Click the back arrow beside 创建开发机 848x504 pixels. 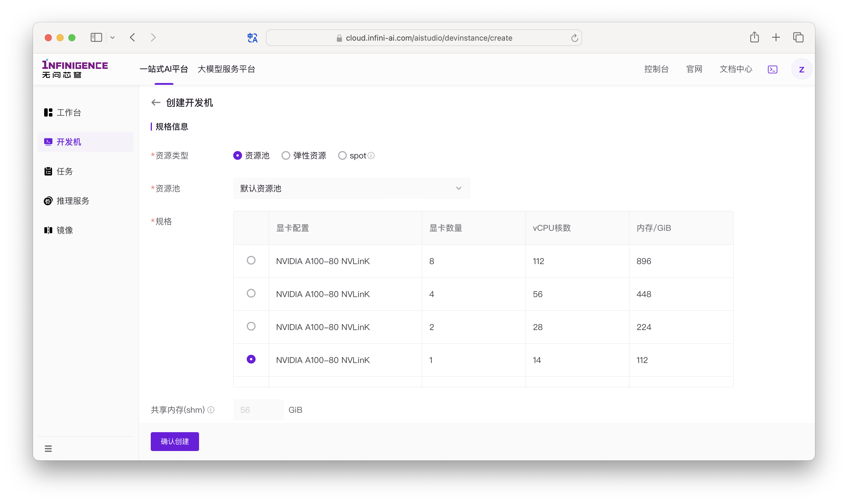155,102
